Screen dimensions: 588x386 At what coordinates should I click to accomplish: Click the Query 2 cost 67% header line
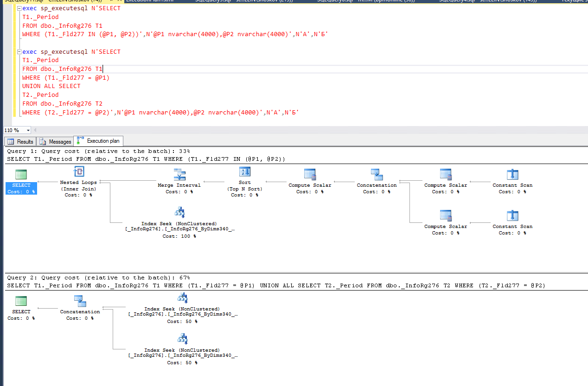98,278
